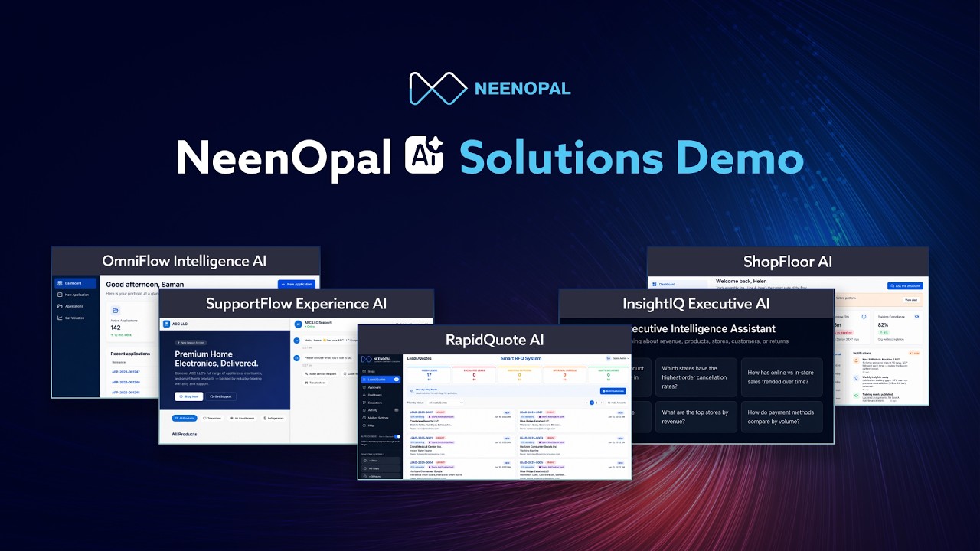The width and height of the screenshot is (980, 551).
Task: Open Dashboard in RapidQuote sidebar
Action: coord(381,395)
